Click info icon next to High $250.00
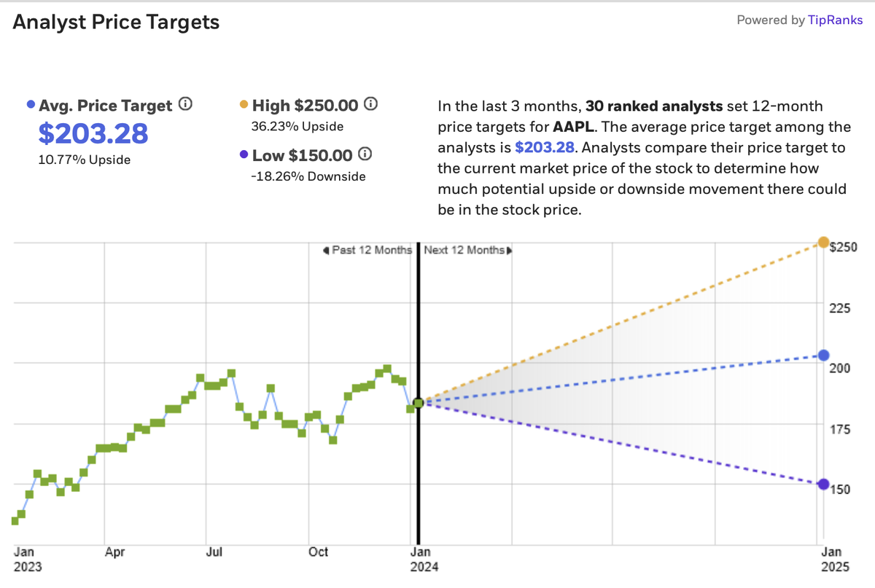Screen dimensions: 875x588 point(370,105)
